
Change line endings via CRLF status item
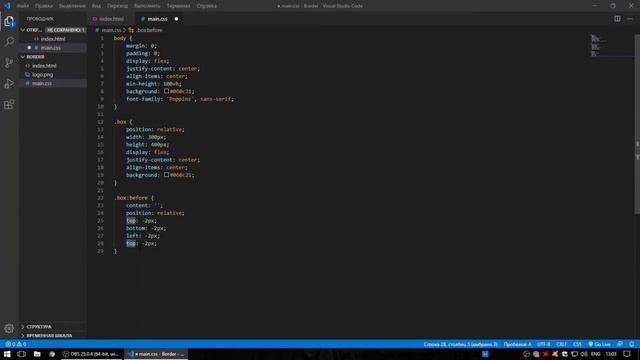point(561,344)
